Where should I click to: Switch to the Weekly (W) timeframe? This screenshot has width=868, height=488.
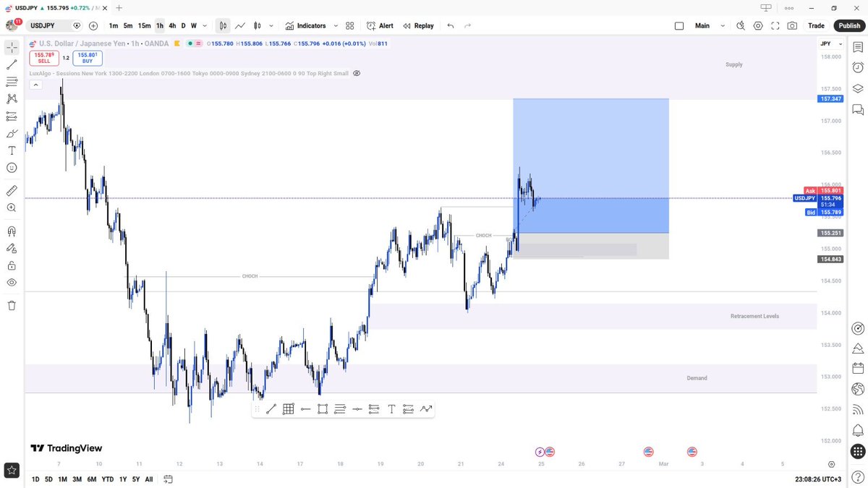pyautogui.click(x=193, y=25)
